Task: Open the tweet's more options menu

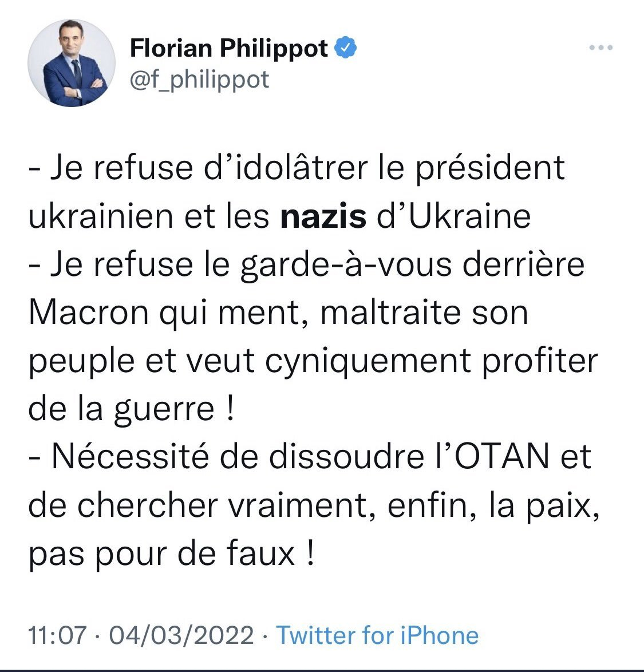Action: click(x=601, y=48)
